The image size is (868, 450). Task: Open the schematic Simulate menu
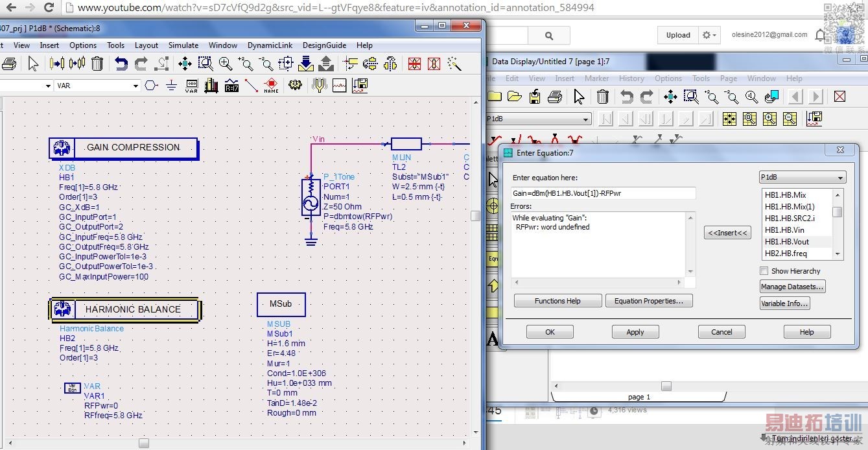pyautogui.click(x=183, y=45)
